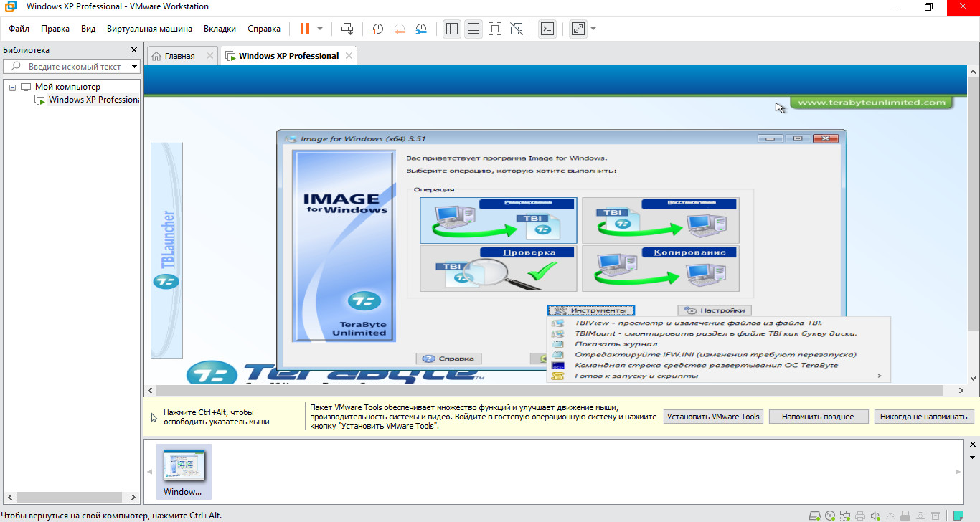The width and height of the screenshot is (980, 522).
Task: Click the CD/DVD drive status bar icon
Action: coord(830,516)
